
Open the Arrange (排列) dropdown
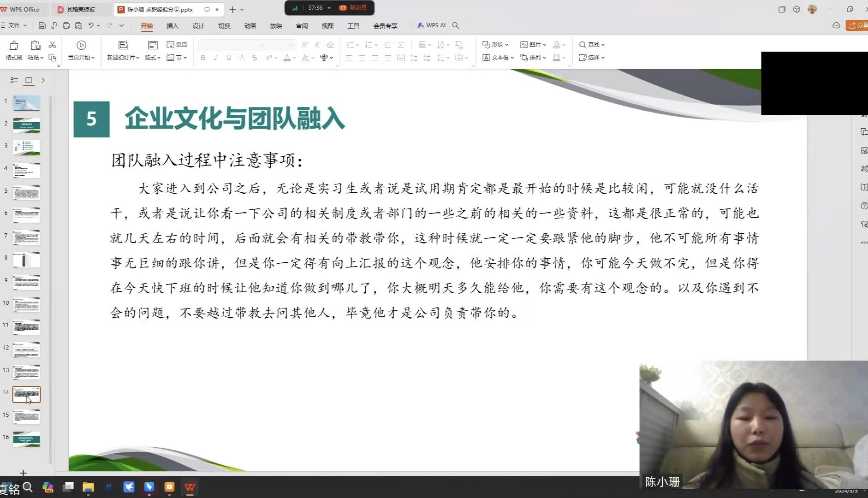pyautogui.click(x=533, y=58)
